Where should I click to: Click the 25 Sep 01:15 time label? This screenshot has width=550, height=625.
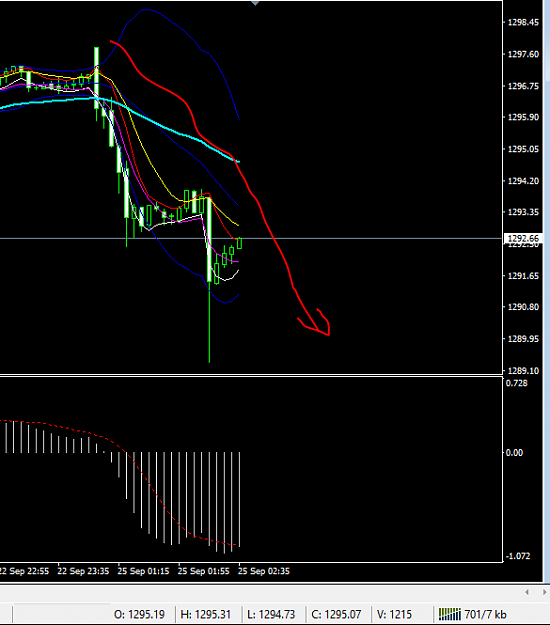tap(143, 571)
